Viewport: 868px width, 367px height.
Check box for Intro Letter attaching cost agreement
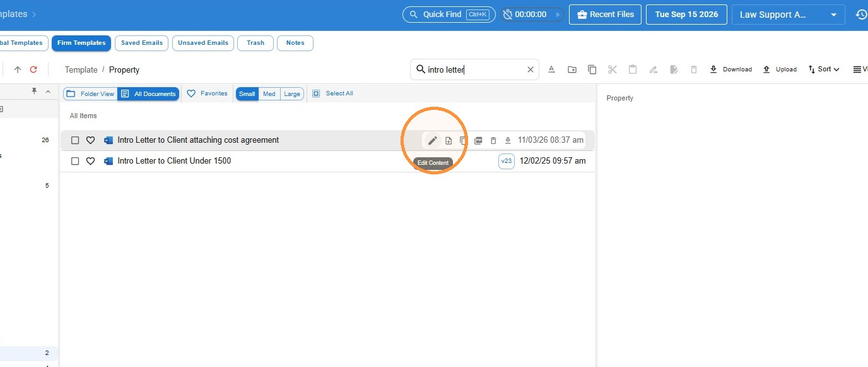click(75, 140)
